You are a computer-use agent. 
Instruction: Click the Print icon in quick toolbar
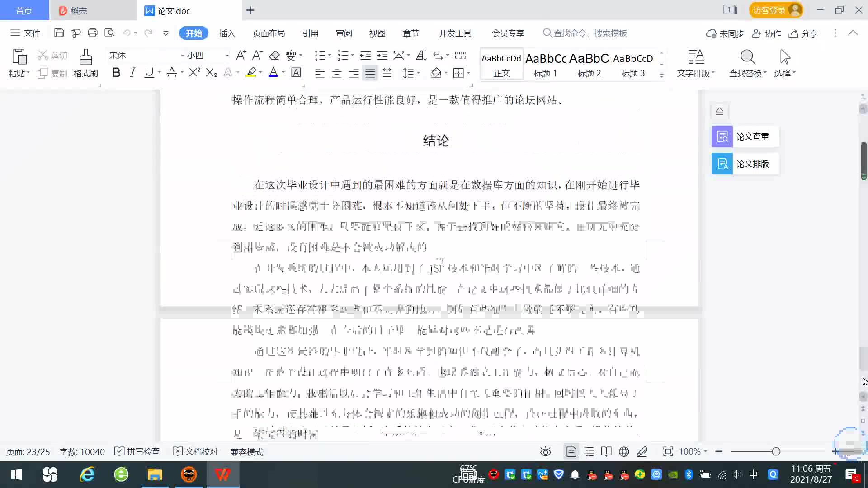point(93,33)
